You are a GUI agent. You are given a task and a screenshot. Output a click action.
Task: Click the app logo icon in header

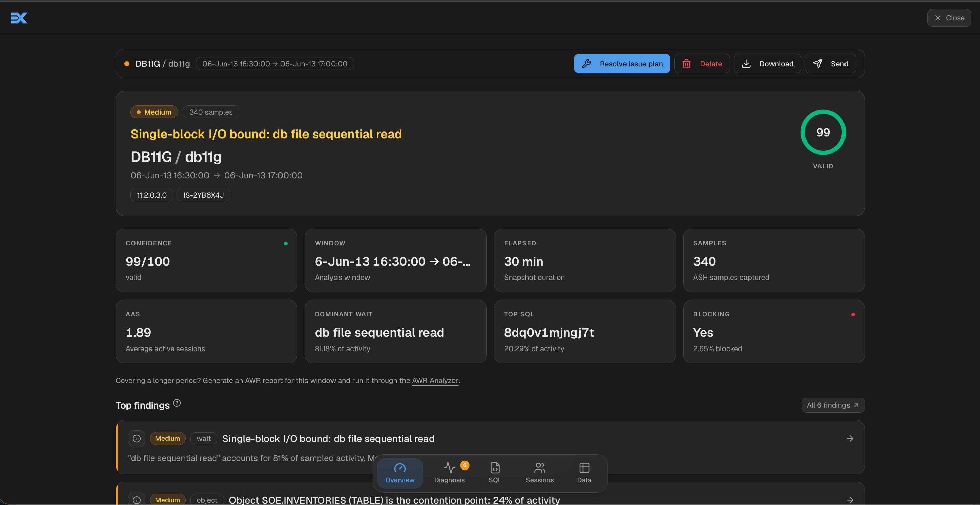click(19, 18)
